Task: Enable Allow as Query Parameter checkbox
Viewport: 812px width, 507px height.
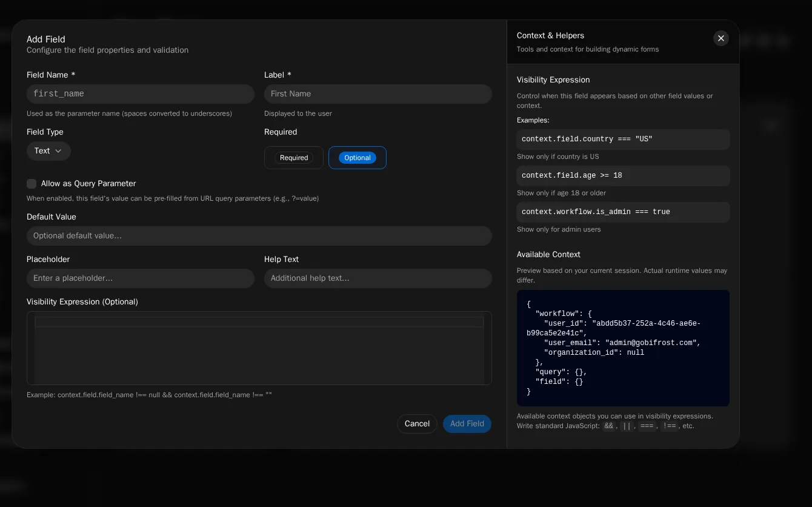Action: point(32,184)
